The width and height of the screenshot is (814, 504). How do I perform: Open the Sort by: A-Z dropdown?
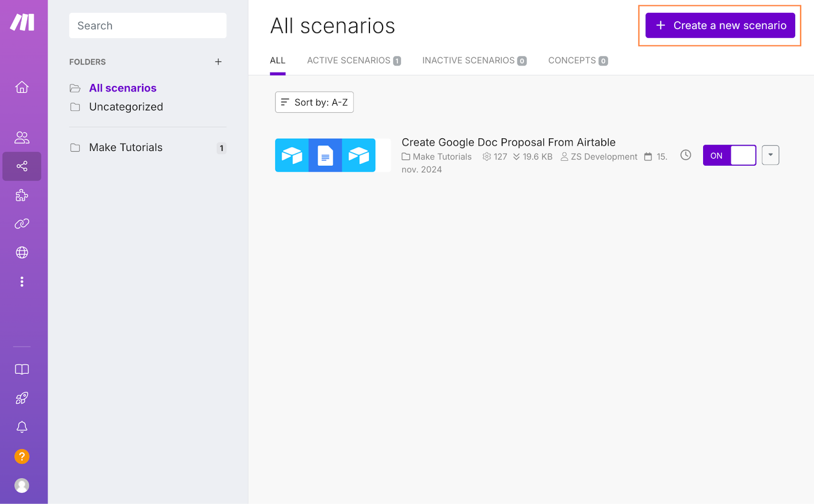314,102
